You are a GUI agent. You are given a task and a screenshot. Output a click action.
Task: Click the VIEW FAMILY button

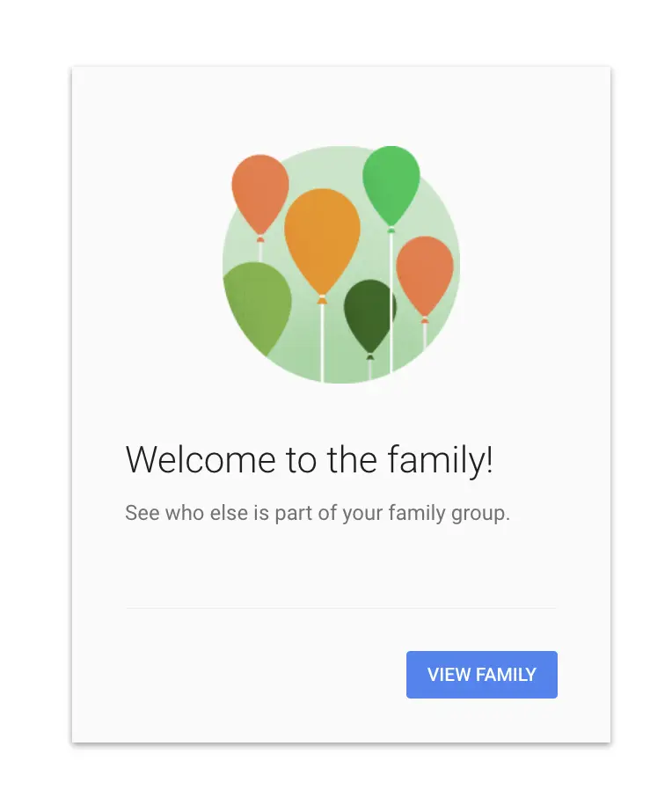(482, 674)
